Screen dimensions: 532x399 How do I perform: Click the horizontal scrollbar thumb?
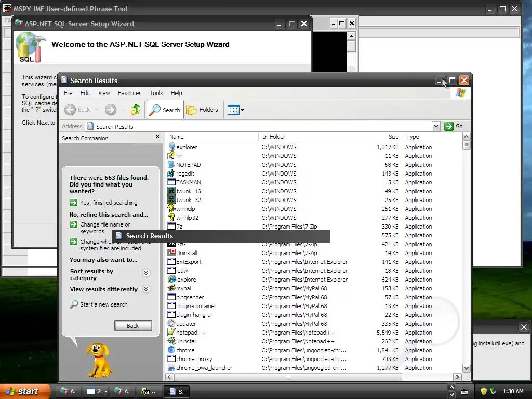point(288,377)
